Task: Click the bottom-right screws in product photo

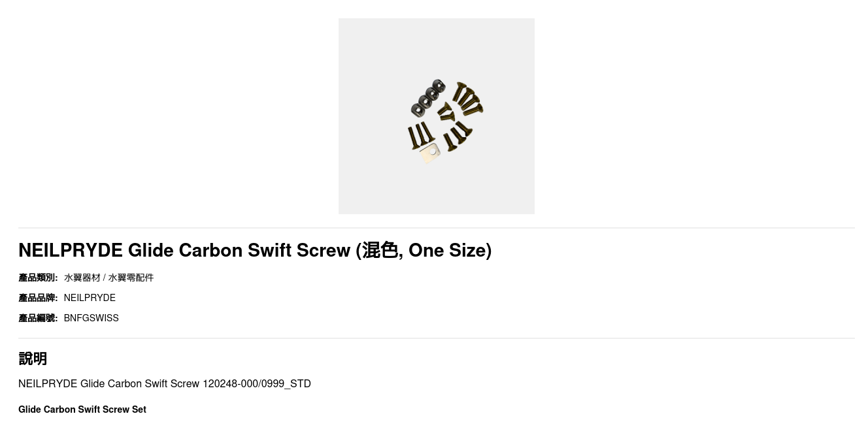Action: [458, 136]
